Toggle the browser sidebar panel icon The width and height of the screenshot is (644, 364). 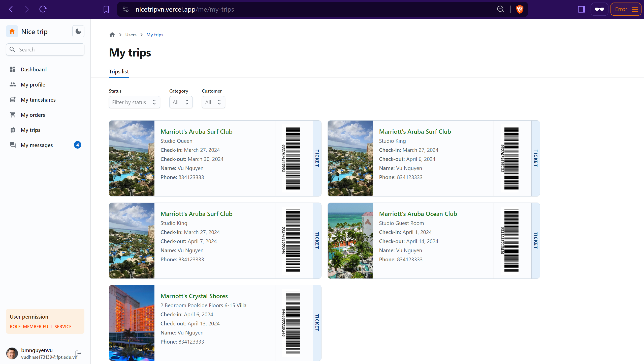(581, 9)
